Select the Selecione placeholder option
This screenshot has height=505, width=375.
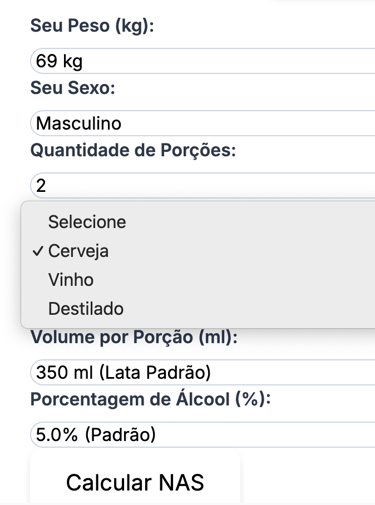tap(198, 222)
